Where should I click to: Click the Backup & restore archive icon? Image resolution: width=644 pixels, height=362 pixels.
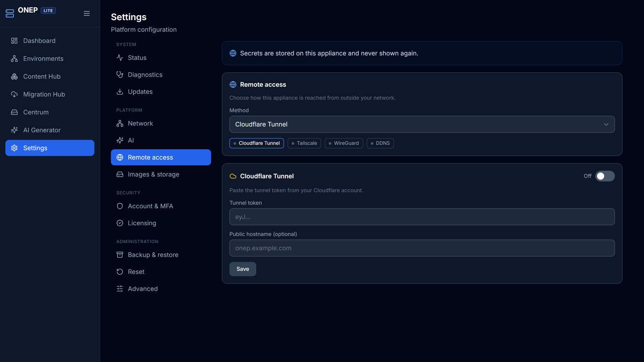point(120,255)
